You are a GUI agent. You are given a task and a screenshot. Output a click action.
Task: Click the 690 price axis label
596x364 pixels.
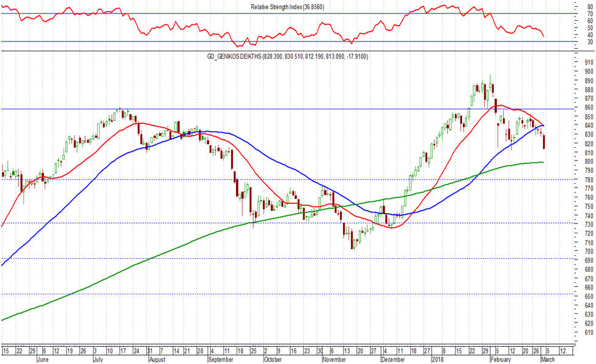pyautogui.click(x=589, y=260)
